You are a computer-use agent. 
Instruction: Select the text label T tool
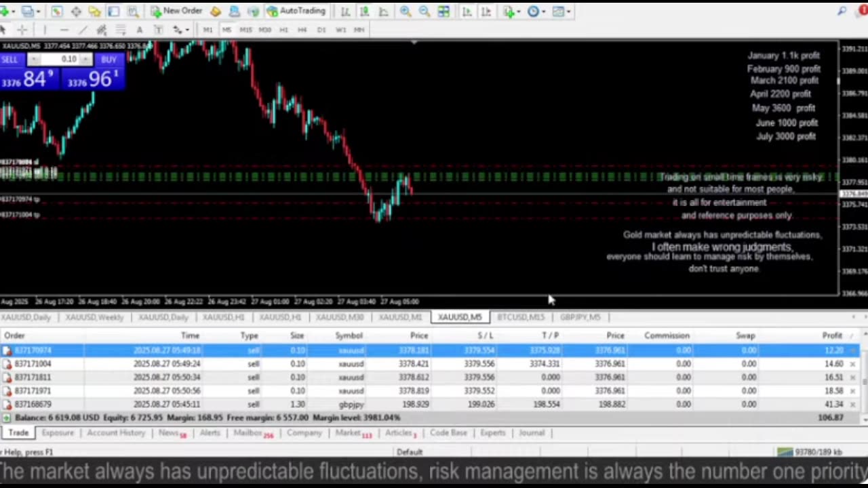[x=158, y=30]
